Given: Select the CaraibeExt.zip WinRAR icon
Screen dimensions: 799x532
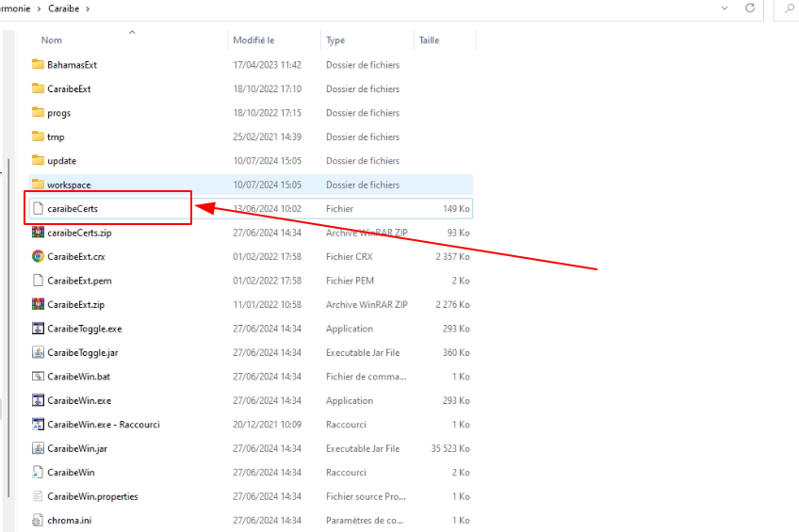Looking at the screenshot, I should click(x=38, y=304).
